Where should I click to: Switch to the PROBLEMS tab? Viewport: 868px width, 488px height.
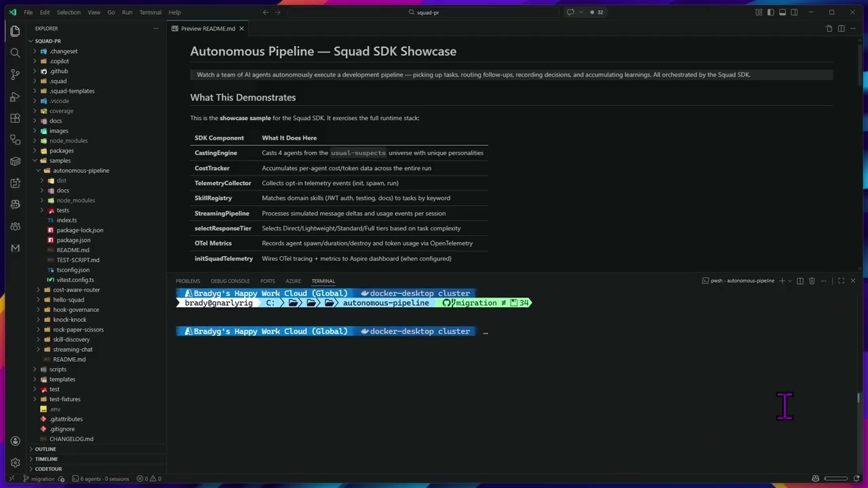coord(188,281)
